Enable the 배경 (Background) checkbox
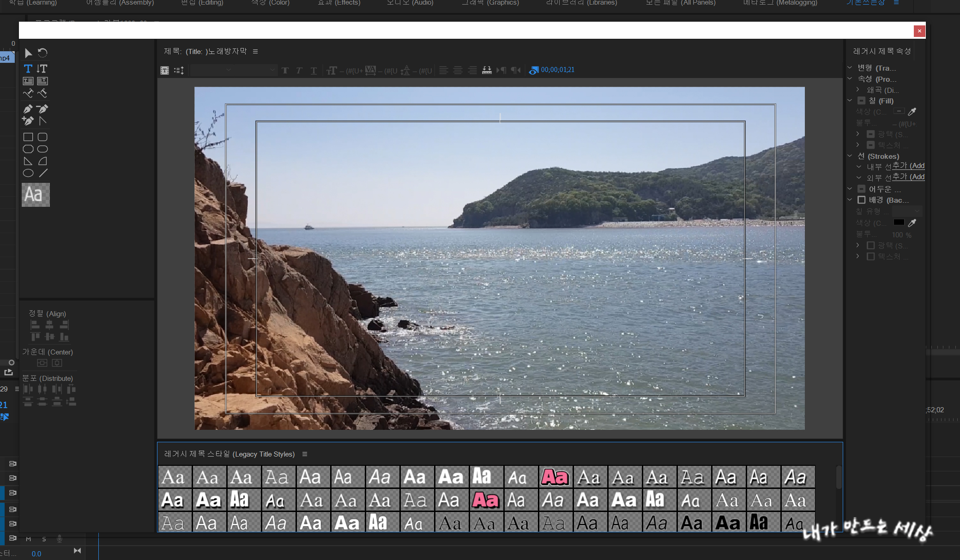This screenshot has height=560, width=960. tap(861, 200)
